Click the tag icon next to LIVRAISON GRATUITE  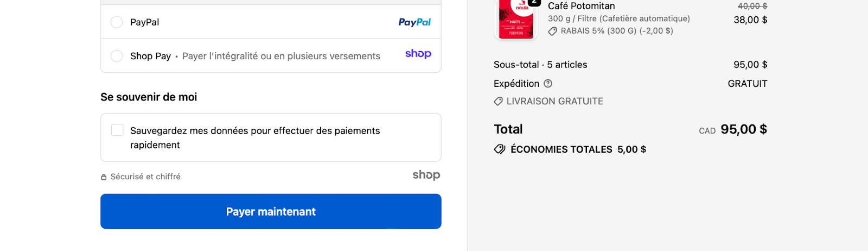pos(498,102)
